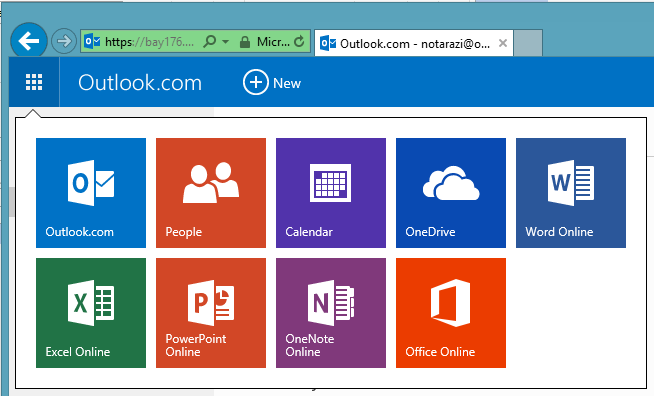654x396 pixels.
Task: Click the https URL address field
Action: point(149,41)
